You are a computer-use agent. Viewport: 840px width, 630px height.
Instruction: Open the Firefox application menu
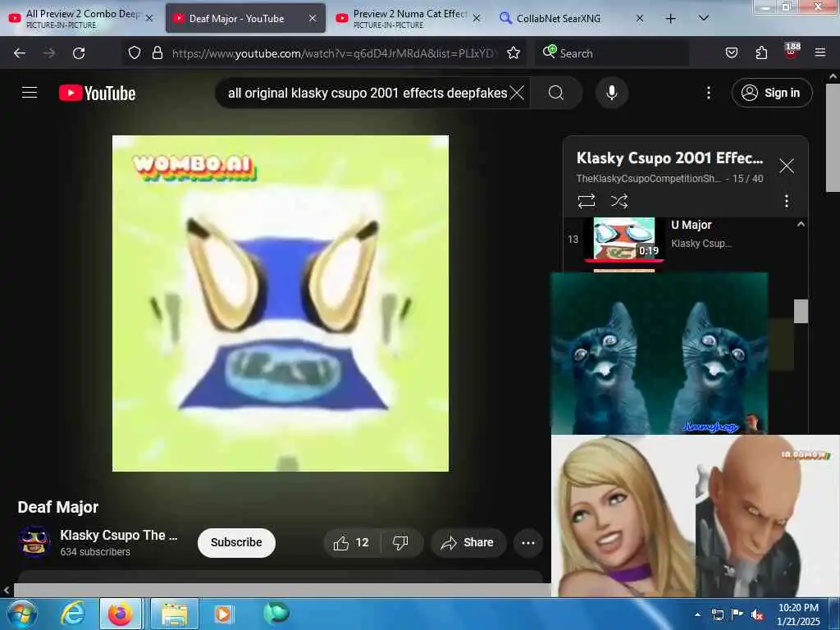pos(820,52)
